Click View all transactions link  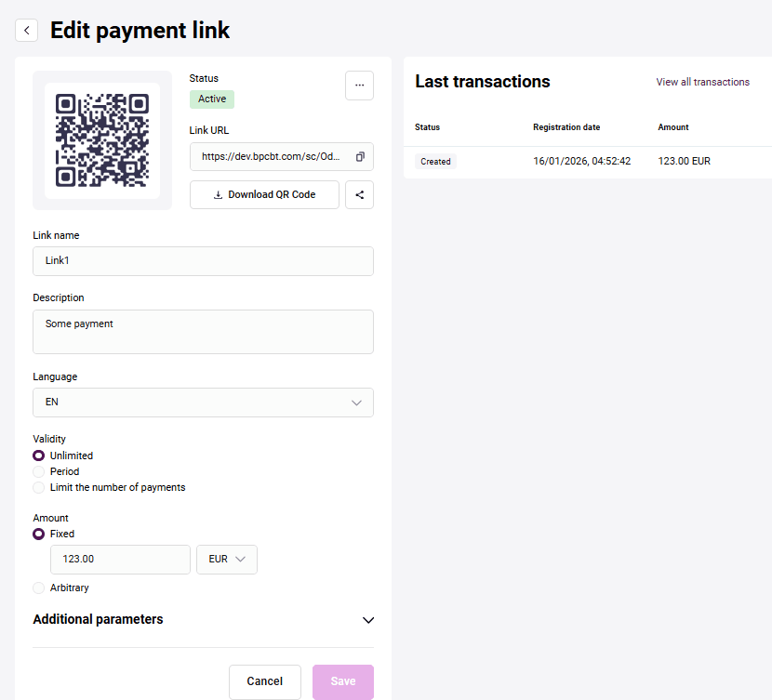tap(702, 82)
